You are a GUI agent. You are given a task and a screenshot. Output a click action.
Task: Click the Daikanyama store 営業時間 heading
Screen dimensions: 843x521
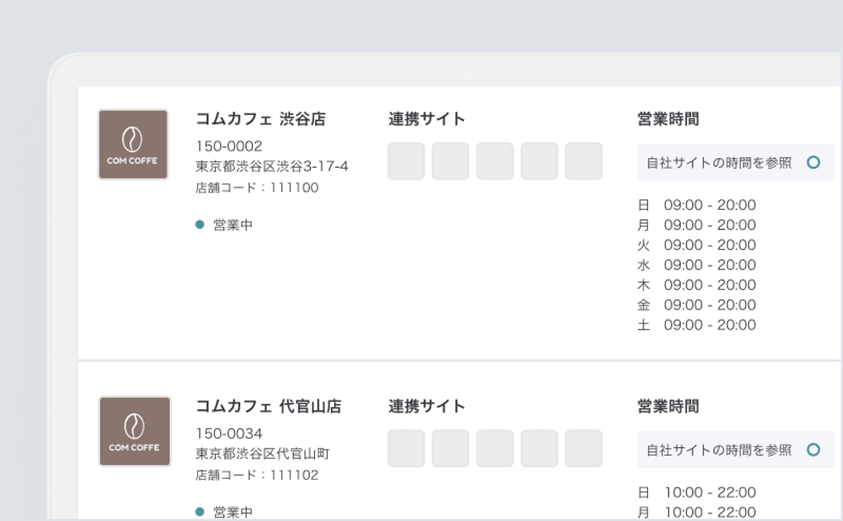(x=668, y=406)
